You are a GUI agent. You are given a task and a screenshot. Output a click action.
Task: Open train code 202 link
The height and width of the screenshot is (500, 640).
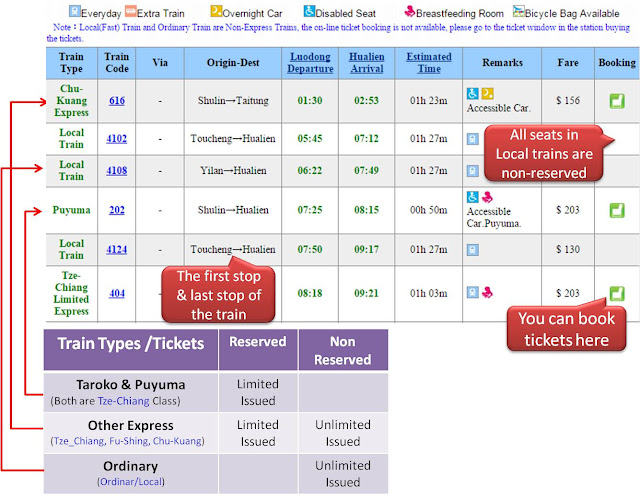117,210
